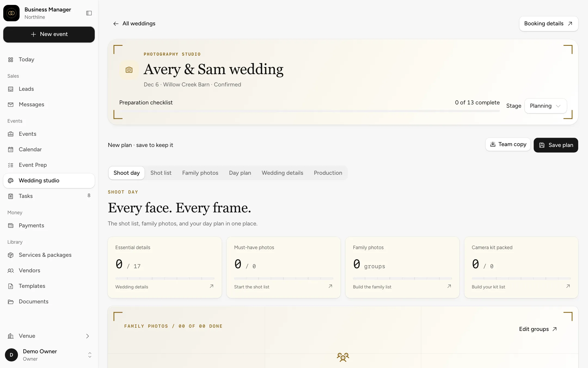Open the Wedding details tab
The width and height of the screenshot is (588, 368).
point(282,173)
